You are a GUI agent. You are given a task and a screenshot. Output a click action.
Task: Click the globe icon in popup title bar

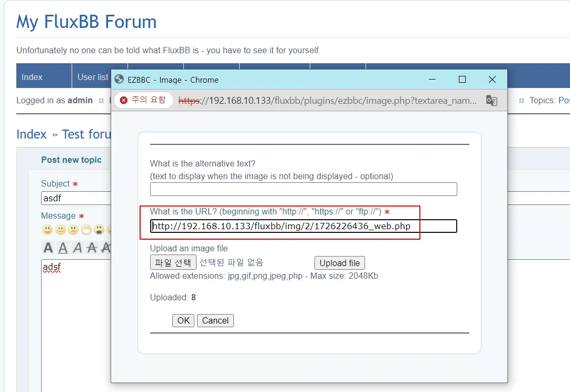[x=119, y=79]
